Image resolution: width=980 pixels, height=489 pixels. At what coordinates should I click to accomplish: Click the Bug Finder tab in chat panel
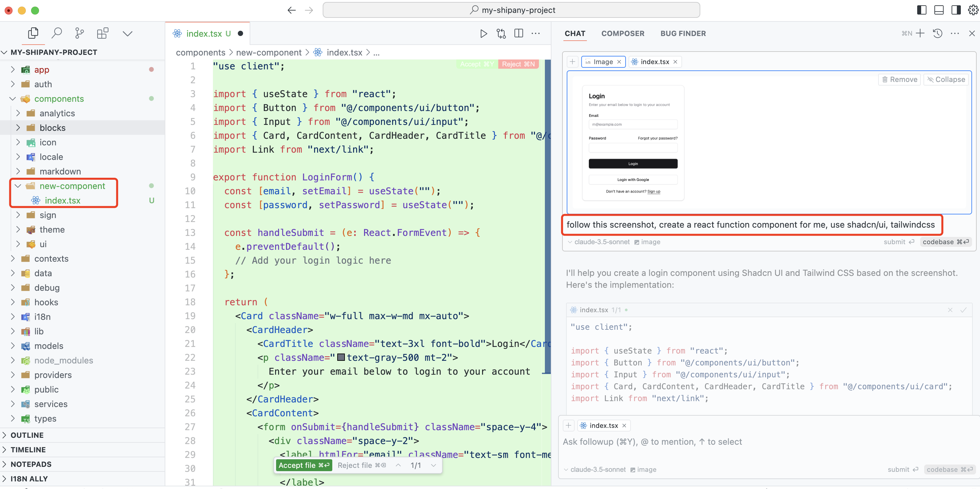(x=683, y=34)
